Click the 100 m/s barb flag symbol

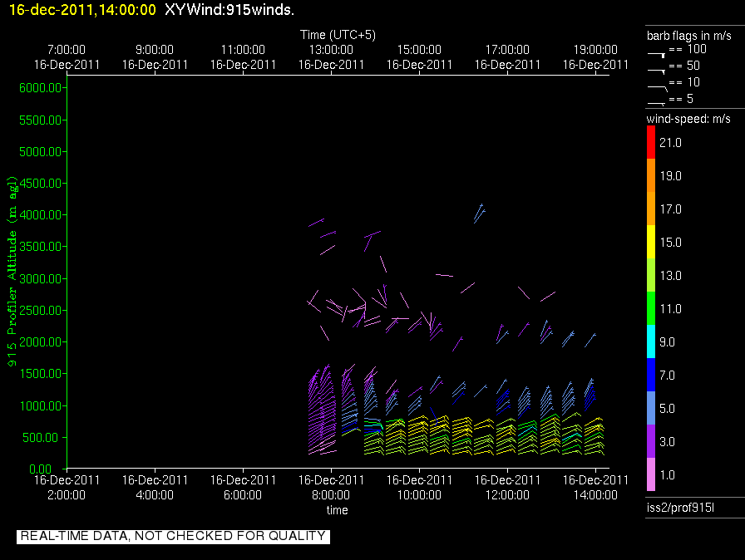click(x=657, y=55)
